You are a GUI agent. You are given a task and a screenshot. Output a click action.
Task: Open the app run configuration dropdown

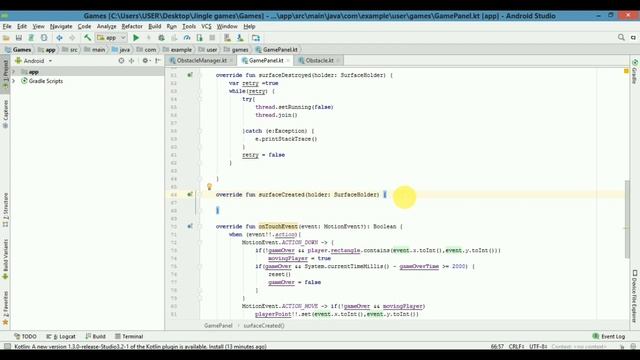coord(111,38)
